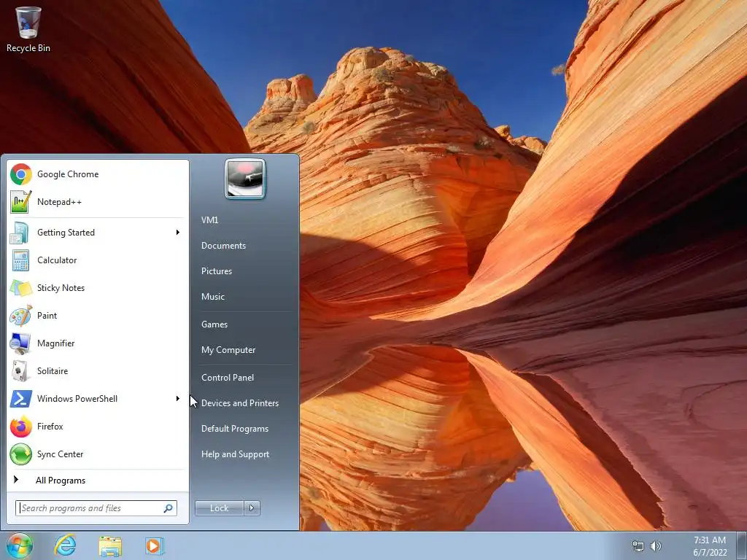Open the Sync Center icon

click(x=21, y=454)
